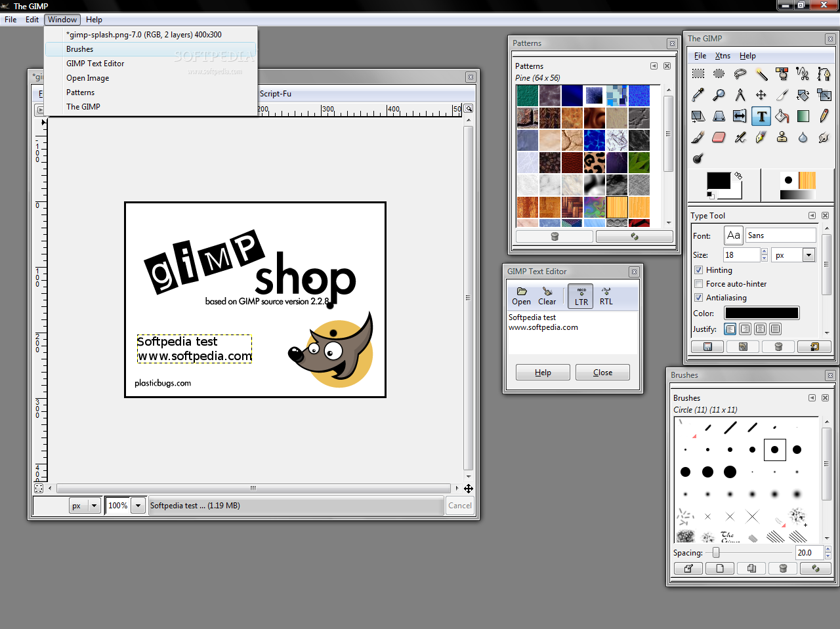This screenshot has width=840, height=629.
Task: Open the Brushes panel tab menu arrow
Action: (812, 397)
